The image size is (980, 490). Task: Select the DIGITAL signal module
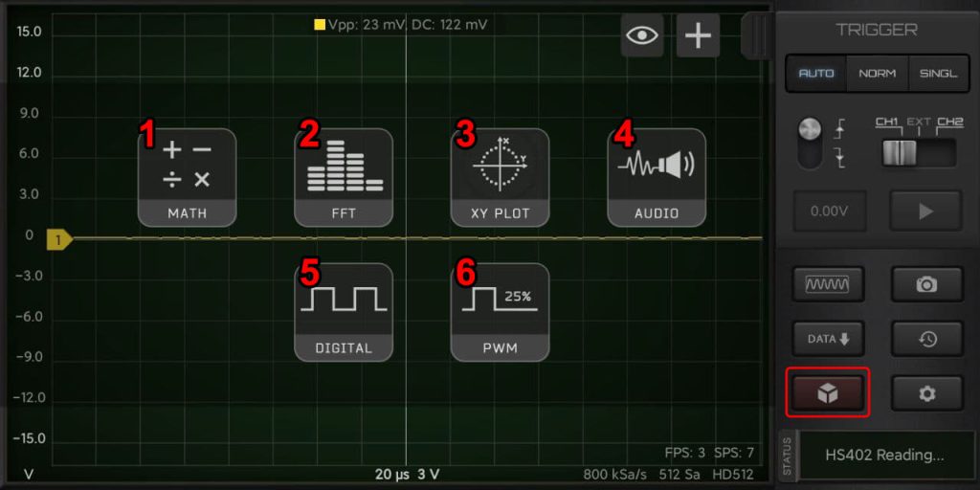pyautogui.click(x=344, y=312)
